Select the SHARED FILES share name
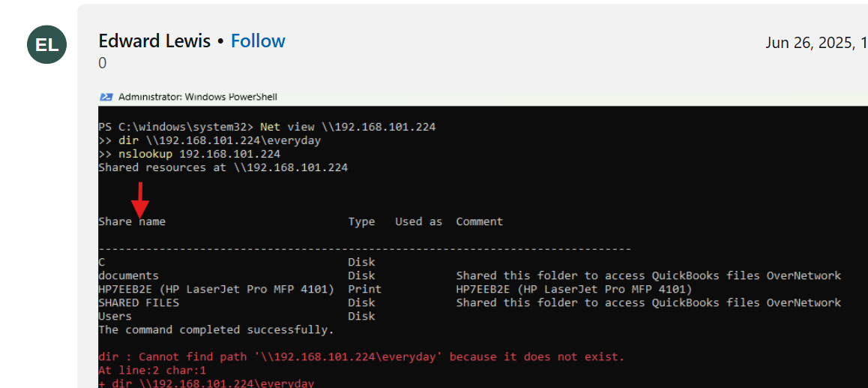 coord(139,302)
